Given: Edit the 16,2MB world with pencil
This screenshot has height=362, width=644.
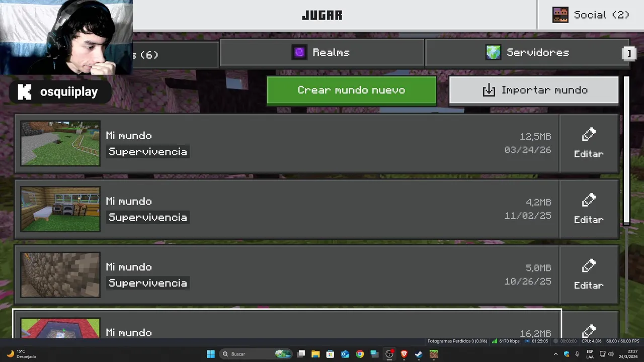Looking at the screenshot, I should tap(589, 326).
